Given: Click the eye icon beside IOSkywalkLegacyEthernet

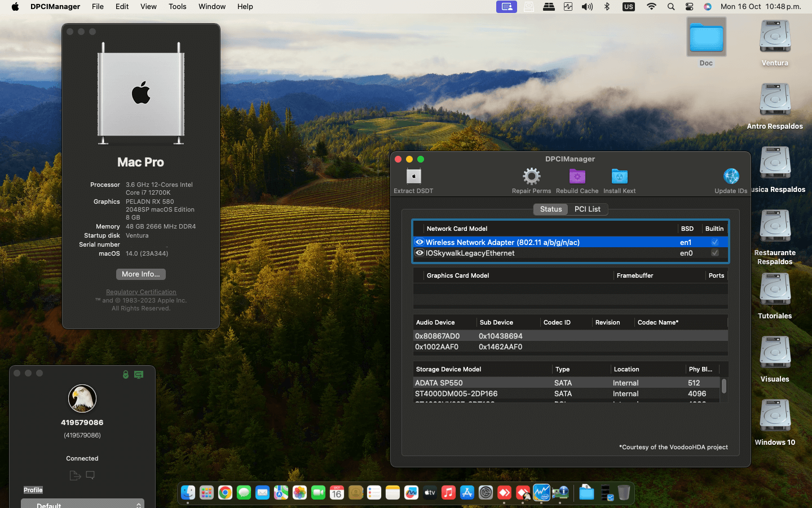Looking at the screenshot, I should coord(420,253).
